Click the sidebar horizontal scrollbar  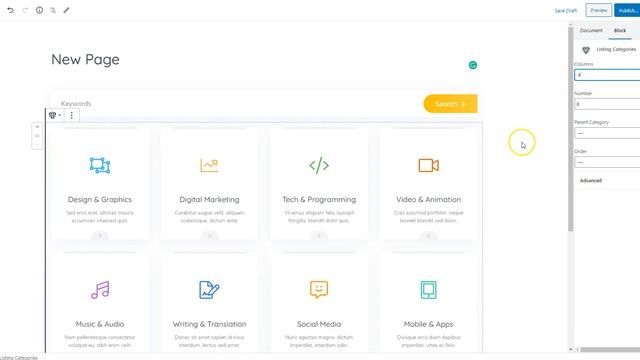click(610, 350)
